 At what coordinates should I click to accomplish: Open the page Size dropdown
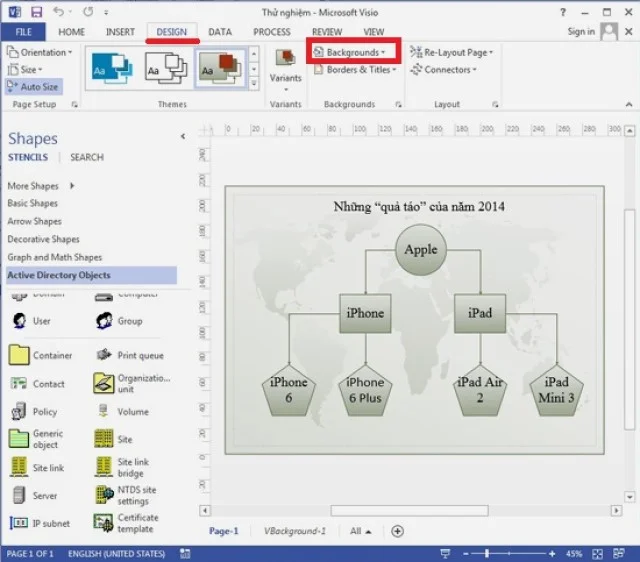pos(25,69)
